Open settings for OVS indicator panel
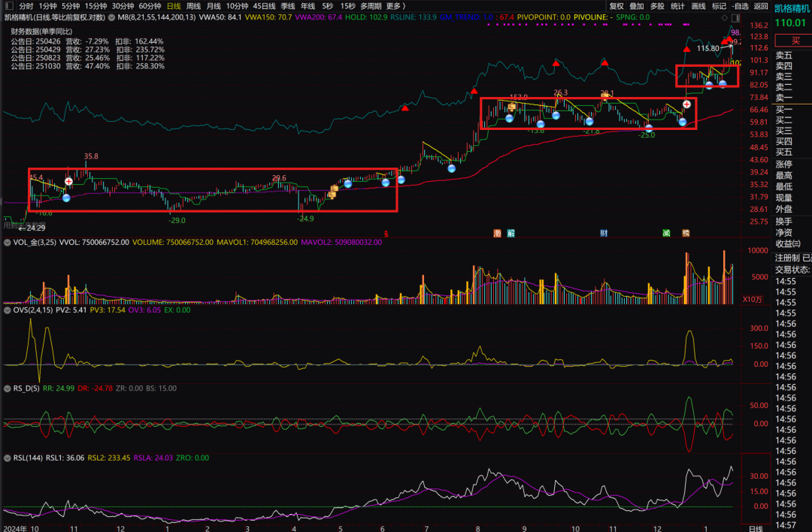The height and width of the screenshot is (532, 812). click(x=8, y=310)
